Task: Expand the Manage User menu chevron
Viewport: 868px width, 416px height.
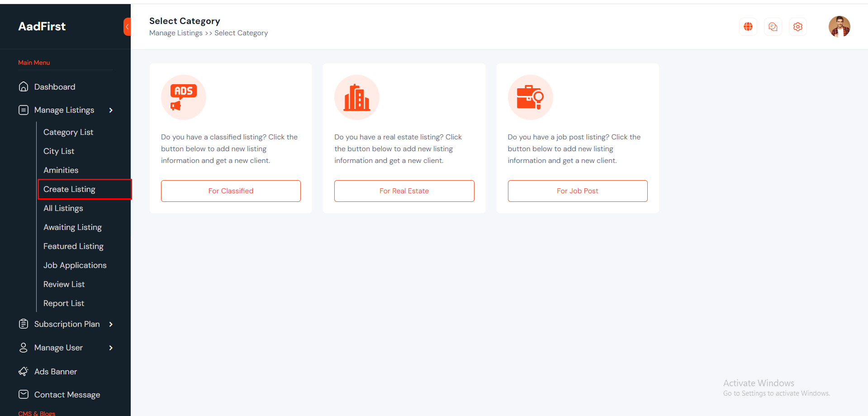Action: click(x=111, y=348)
